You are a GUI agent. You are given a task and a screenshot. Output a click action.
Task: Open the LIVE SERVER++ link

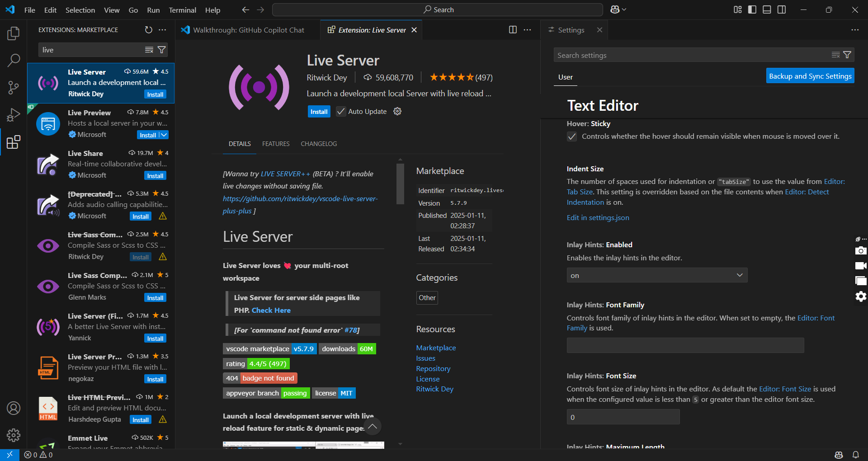tap(285, 174)
